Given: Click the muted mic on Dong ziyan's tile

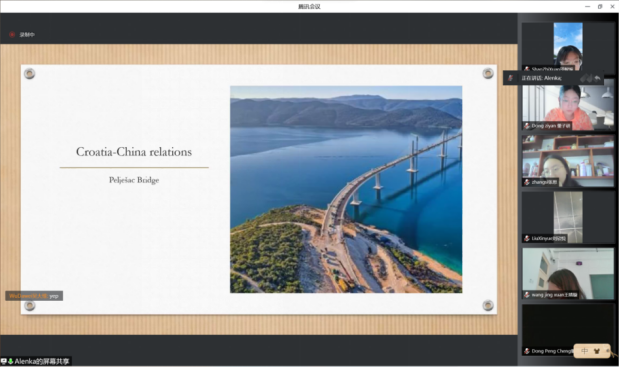Looking at the screenshot, I should 527,126.
